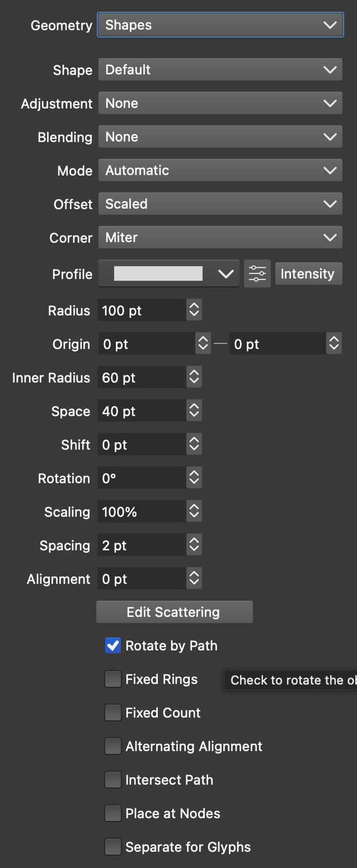357x868 pixels.
Task: Open the profile settings sliders icon
Action: pyautogui.click(x=257, y=274)
